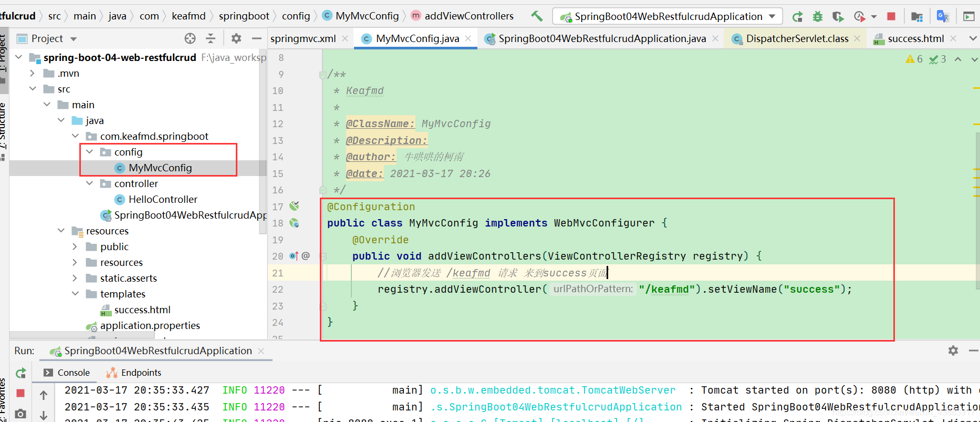Place cursor on WebMvcConfigurer in code
The image size is (980, 422).
604,223
